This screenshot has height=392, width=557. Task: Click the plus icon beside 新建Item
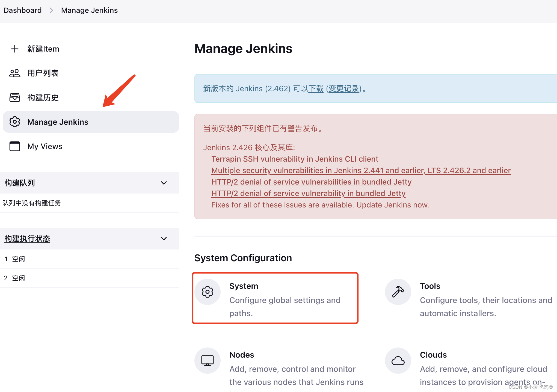click(15, 49)
